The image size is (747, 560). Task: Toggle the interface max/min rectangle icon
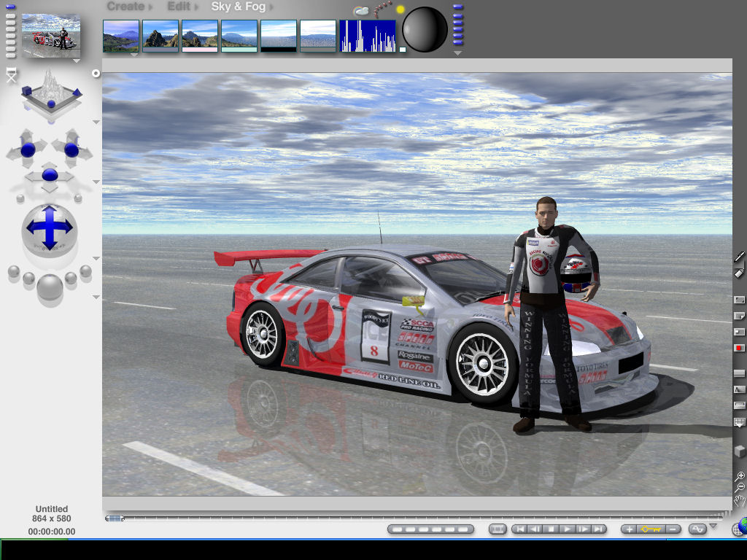point(739,300)
